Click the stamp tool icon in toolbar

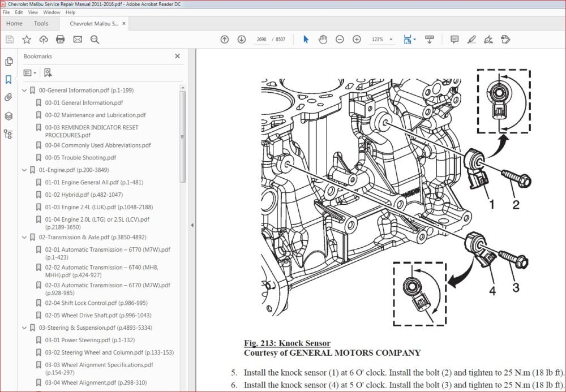(x=505, y=39)
